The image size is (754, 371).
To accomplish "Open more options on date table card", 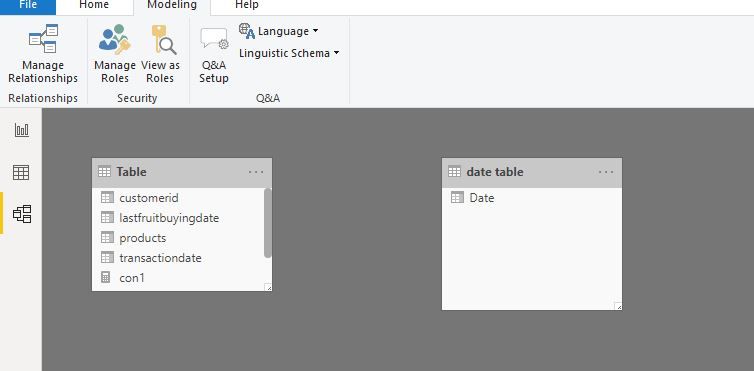I will (606, 172).
